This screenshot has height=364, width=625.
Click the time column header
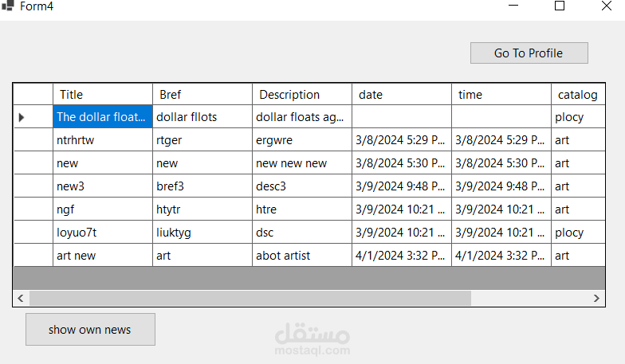pos(501,95)
